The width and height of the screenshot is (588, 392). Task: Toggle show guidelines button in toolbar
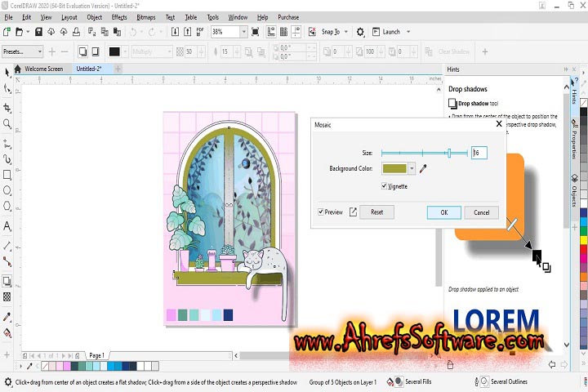click(x=296, y=32)
